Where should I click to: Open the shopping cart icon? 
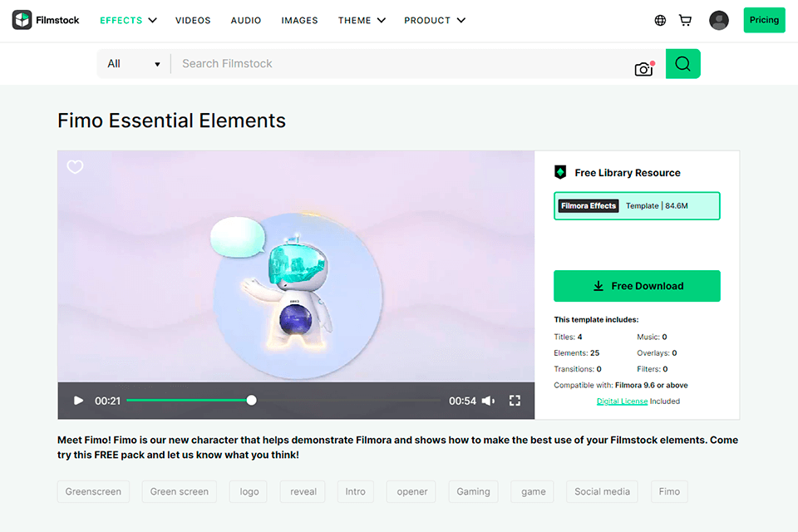(685, 20)
